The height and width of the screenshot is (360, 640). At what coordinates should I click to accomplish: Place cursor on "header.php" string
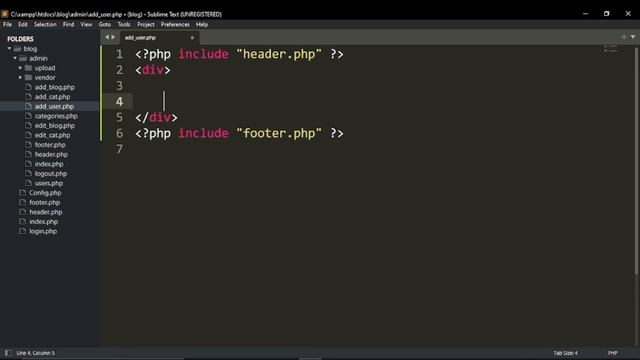[279, 54]
